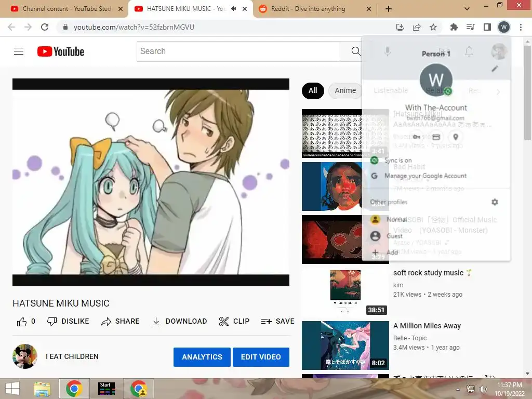Add a new Chrome profile
Image resolution: width=532 pixels, height=399 pixels.
click(x=436, y=252)
